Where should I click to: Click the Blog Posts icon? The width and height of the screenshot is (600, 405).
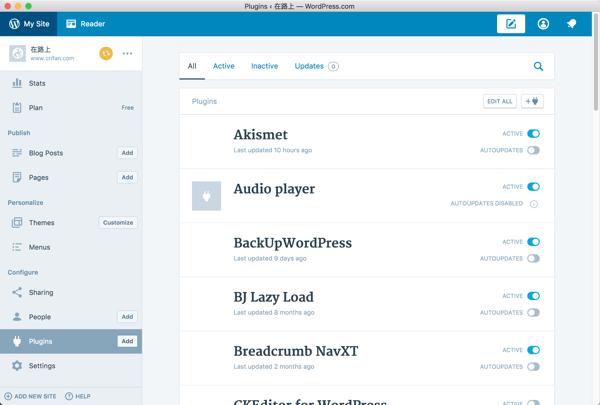point(17,153)
